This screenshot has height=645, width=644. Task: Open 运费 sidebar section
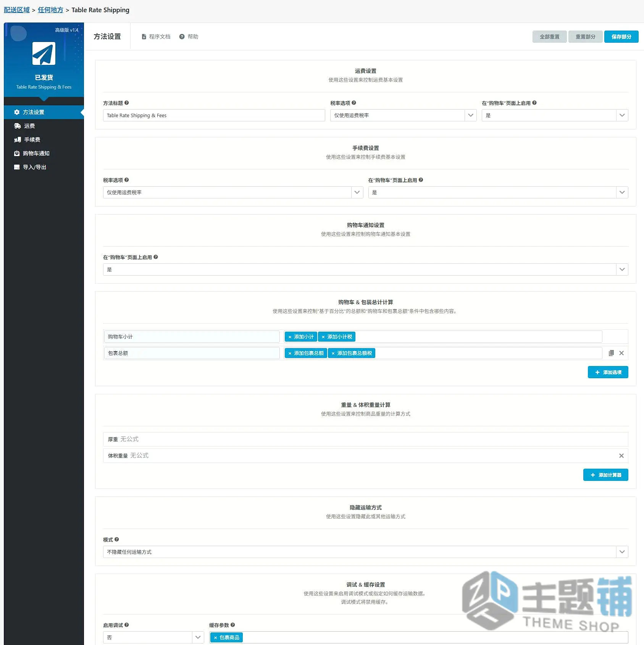(44, 126)
